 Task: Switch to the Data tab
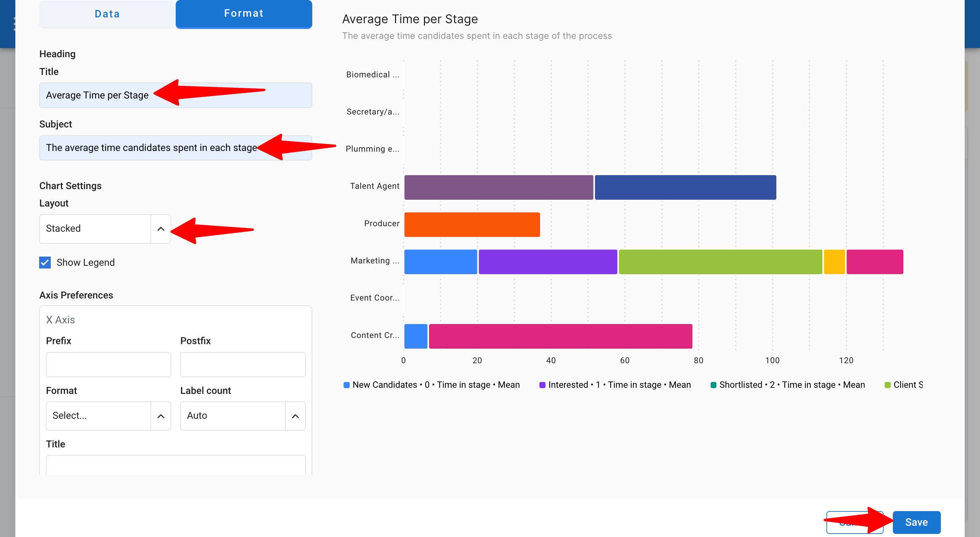107,14
